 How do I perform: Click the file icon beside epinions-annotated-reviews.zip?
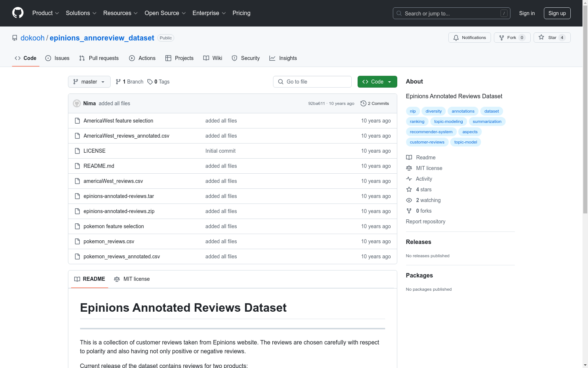click(x=77, y=211)
